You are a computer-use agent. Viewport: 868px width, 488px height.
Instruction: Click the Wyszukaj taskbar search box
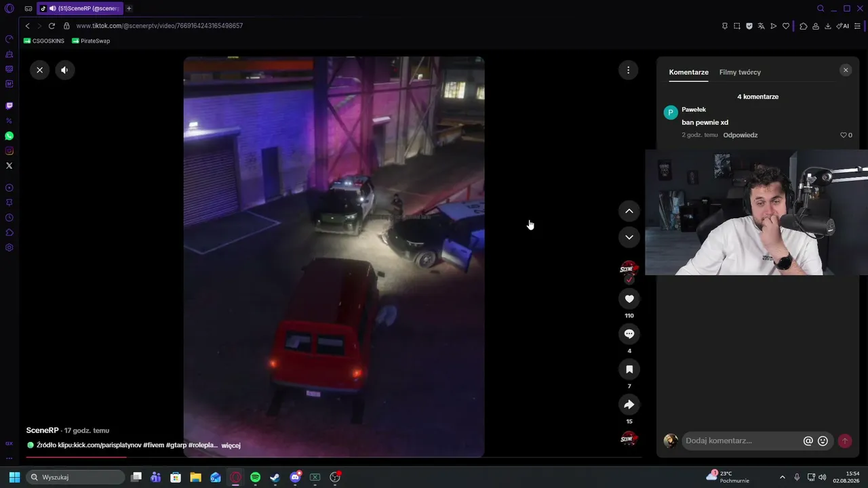click(x=76, y=477)
